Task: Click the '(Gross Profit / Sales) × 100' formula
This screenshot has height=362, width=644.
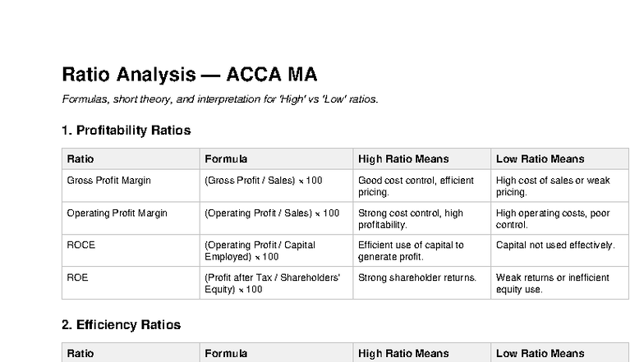Action: click(x=263, y=181)
